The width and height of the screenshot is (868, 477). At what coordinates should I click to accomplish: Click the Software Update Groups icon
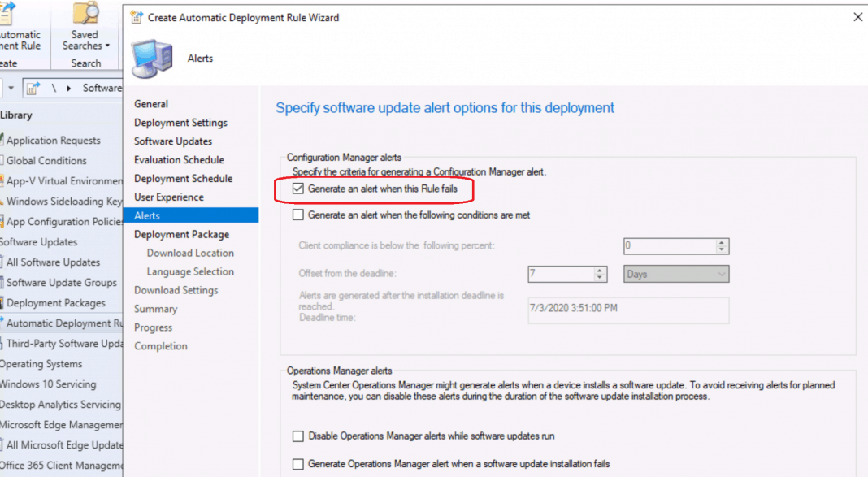[2, 283]
